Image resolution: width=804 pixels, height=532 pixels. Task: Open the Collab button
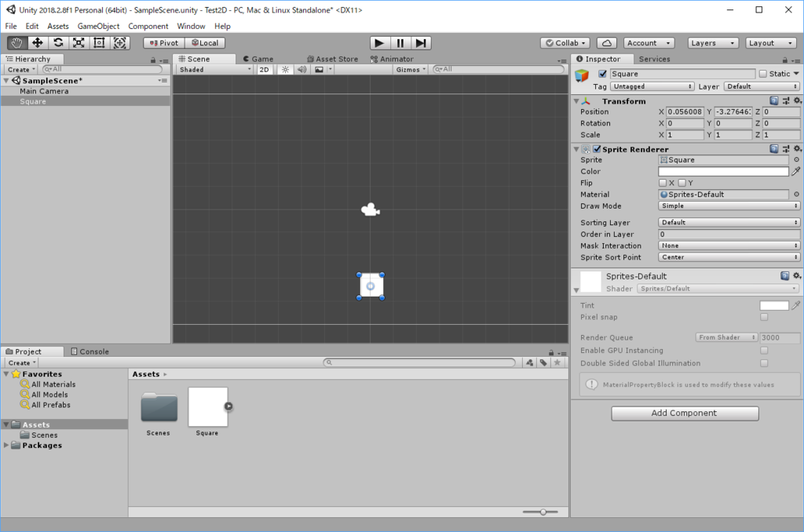pyautogui.click(x=565, y=43)
